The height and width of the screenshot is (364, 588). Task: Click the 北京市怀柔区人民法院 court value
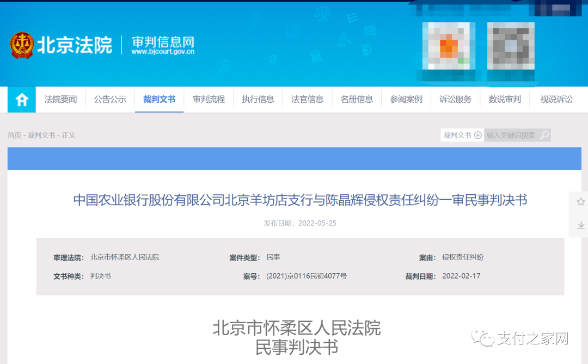click(x=125, y=257)
